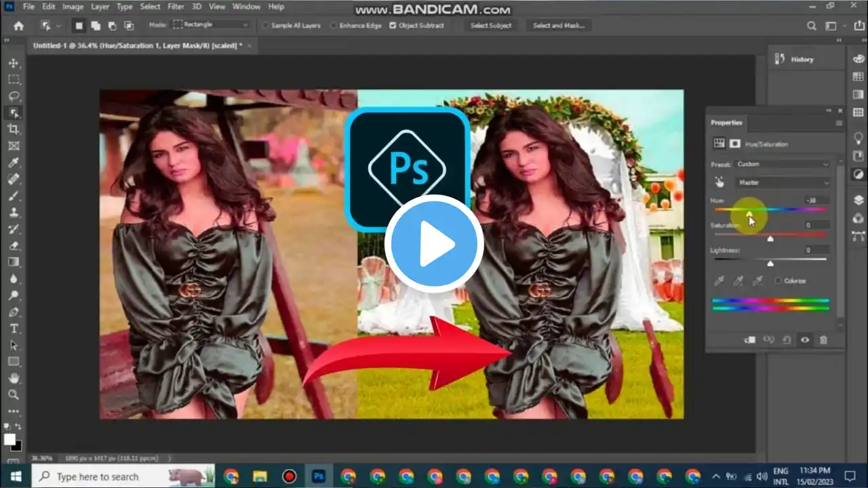The width and height of the screenshot is (868, 488).
Task: Open the Select menu
Action: click(x=150, y=7)
